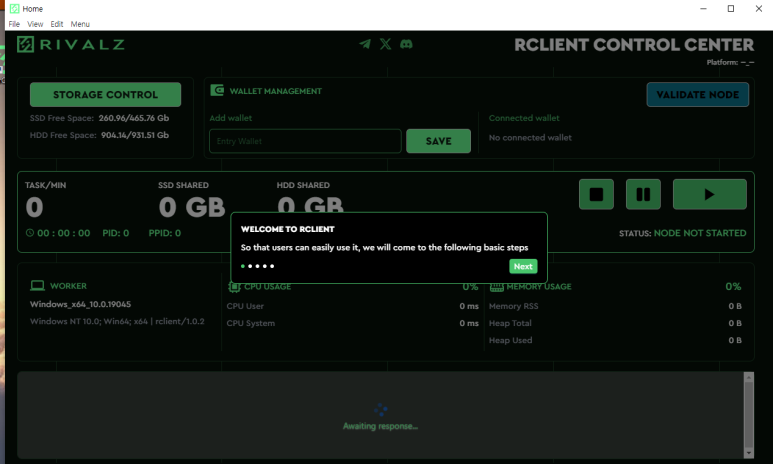Click the 'Awaiting response...' text
Image resolution: width=773 pixels, height=464 pixels.
tap(380, 426)
